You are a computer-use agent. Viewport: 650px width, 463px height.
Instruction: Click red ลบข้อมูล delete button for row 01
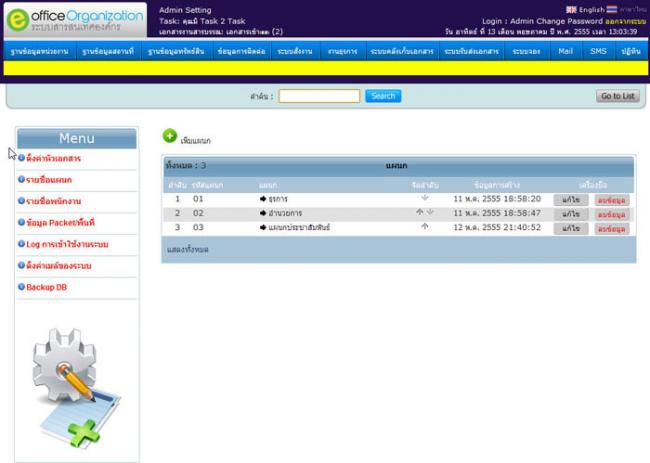tap(611, 200)
